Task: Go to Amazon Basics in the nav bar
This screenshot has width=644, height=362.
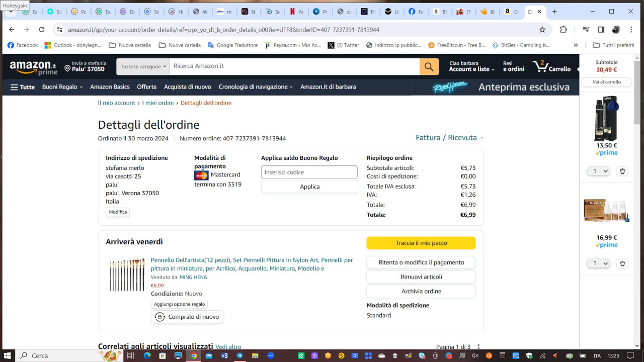Action: 110,87
